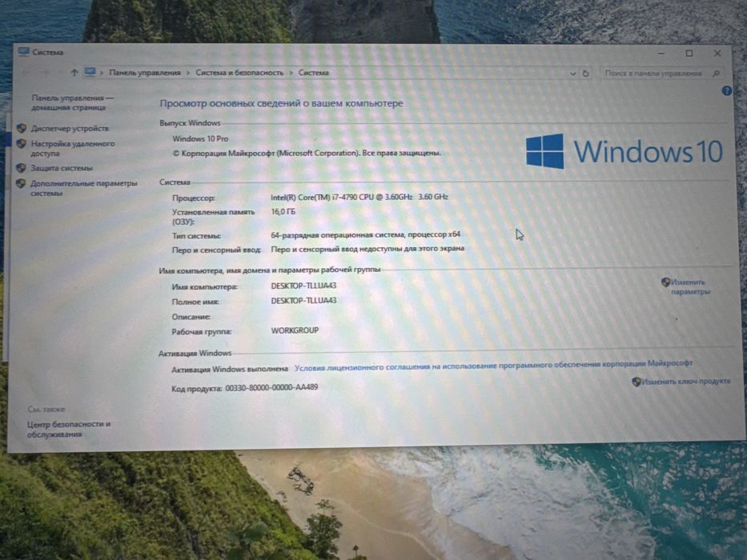Viewport: 747px width, 560px height.
Task: Open Дополнительные параметры системы link
Action: click(x=83, y=188)
